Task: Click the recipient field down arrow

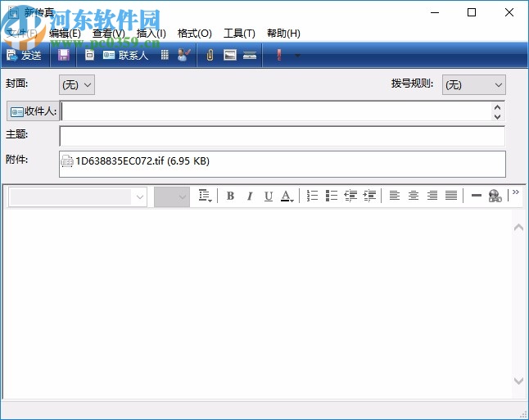Action: 497,117
